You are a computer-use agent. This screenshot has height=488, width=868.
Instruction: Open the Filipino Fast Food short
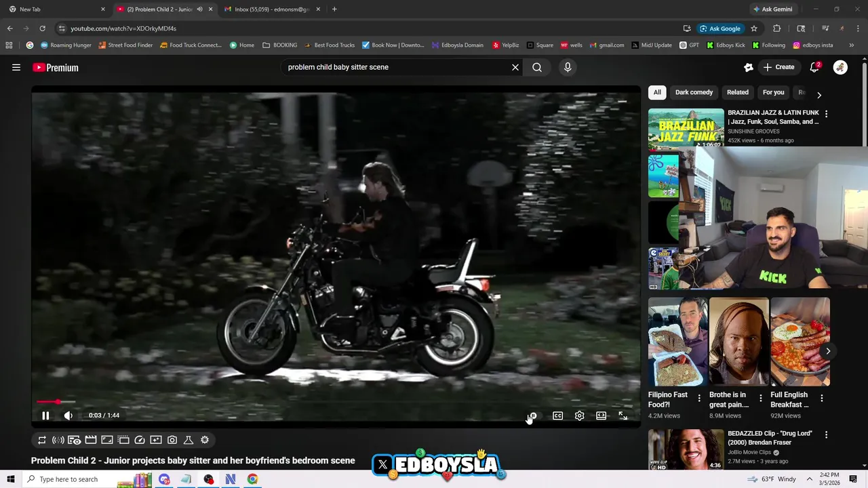pos(677,342)
